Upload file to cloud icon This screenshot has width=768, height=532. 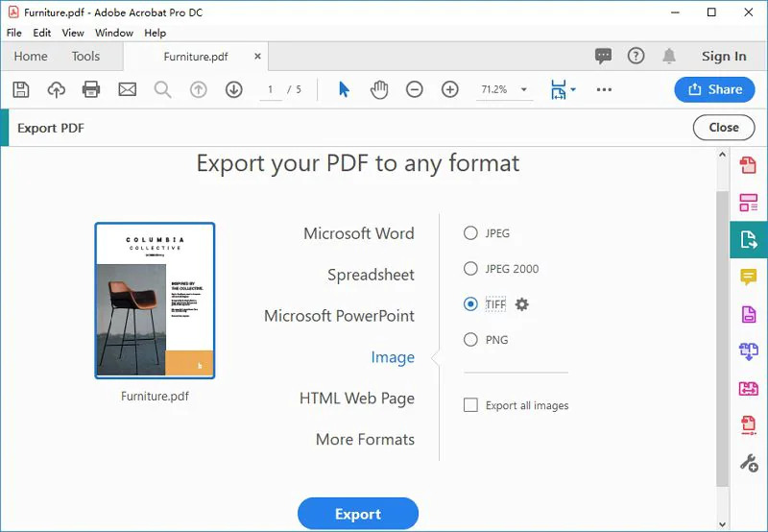pyautogui.click(x=57, y=89)
